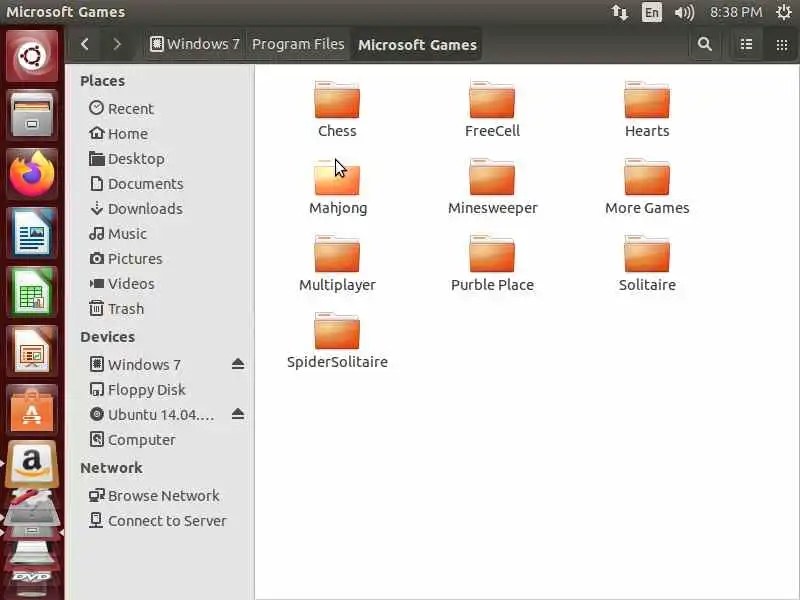The image size is (800, 600).
Task: Go back with the left arrow button
Action: pos(85,44)
